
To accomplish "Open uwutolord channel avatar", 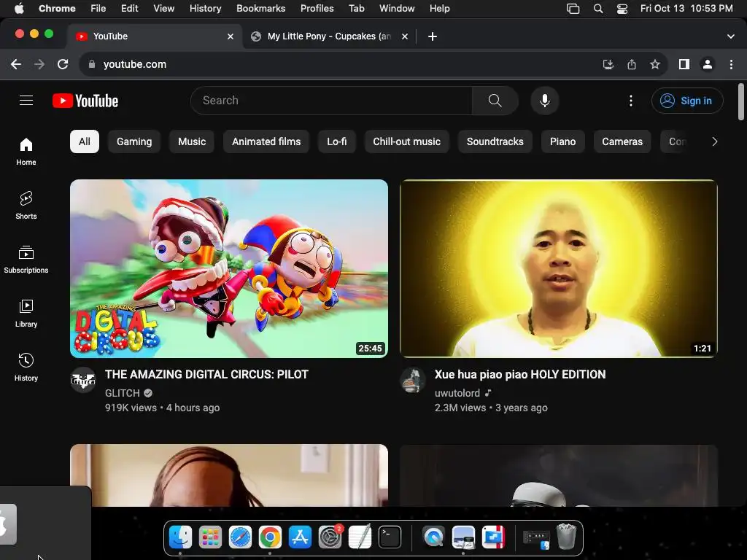I will [x=413, y=379].
